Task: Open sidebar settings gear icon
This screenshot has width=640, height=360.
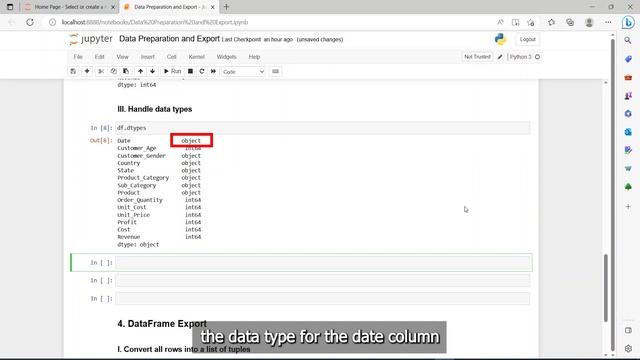Action: click(628, 349)
